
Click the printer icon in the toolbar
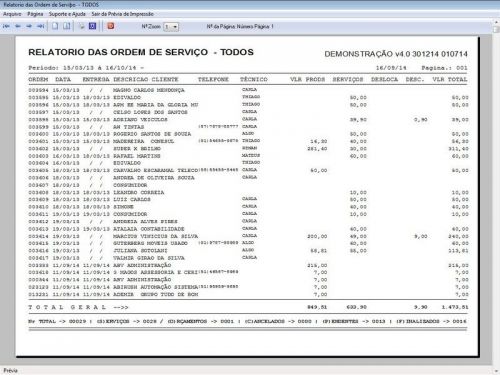point(81,26)
